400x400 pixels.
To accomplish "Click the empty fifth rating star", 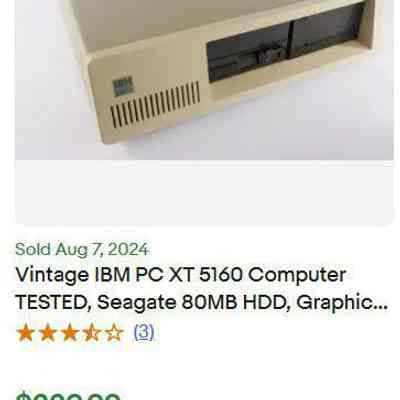I will click(114, 333).
